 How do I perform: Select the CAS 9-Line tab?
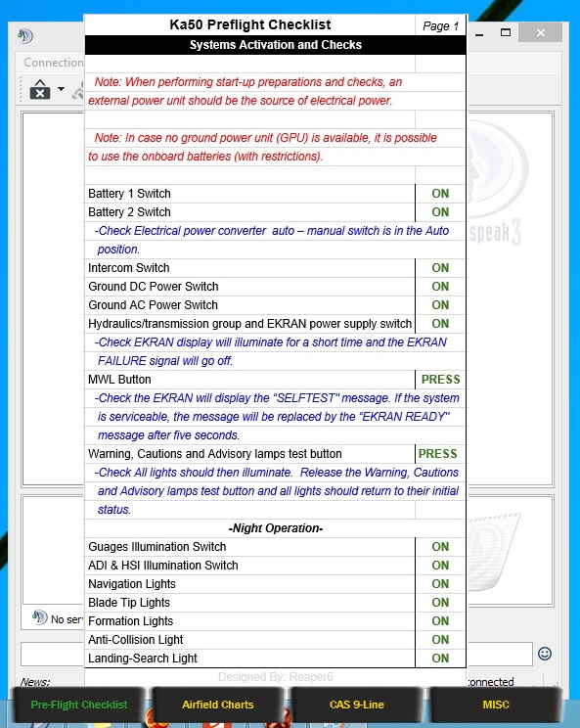click(x=356, y=705)
